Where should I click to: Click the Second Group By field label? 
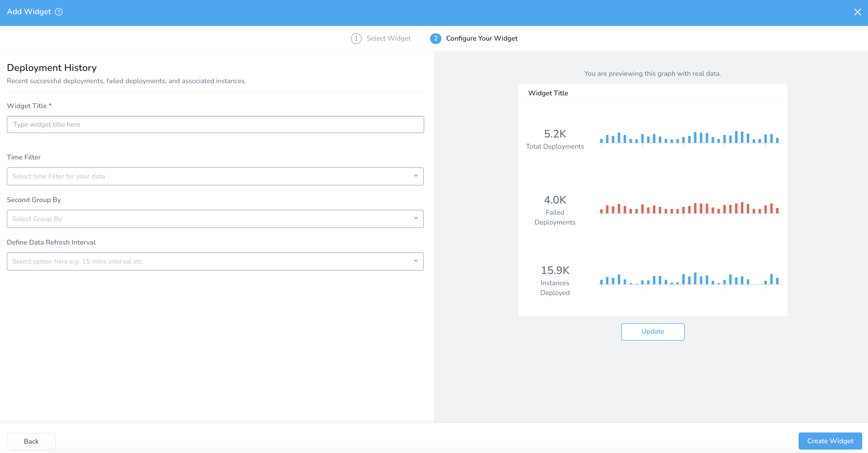pos(34,200)
